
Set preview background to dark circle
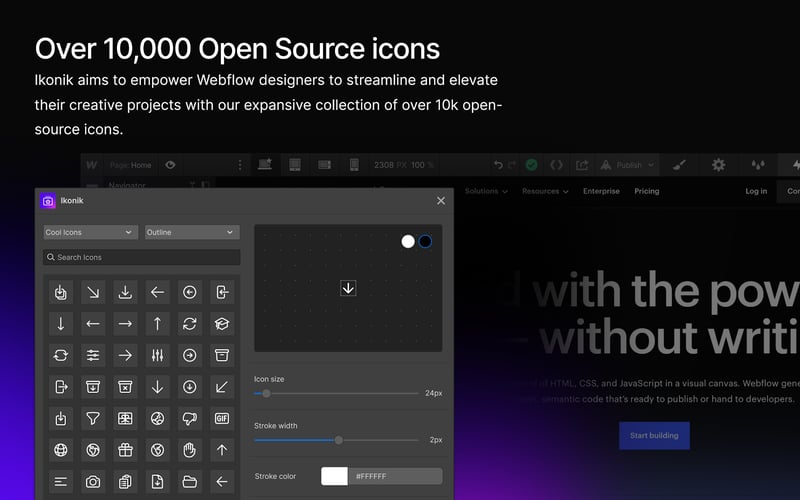(425, 241)
